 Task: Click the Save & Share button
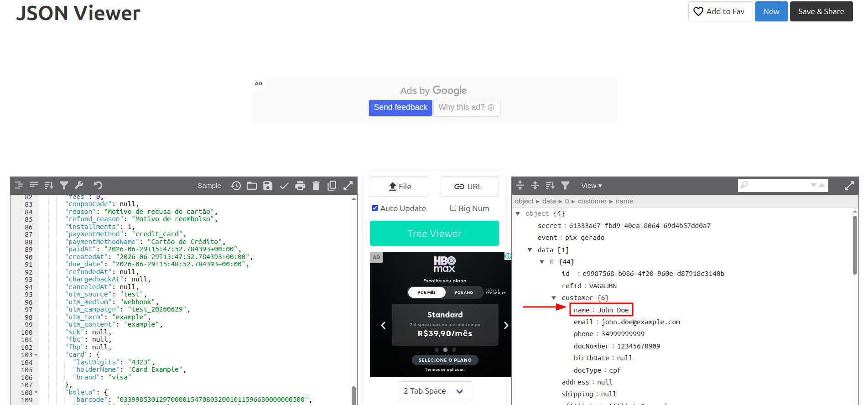pos(821,11)
